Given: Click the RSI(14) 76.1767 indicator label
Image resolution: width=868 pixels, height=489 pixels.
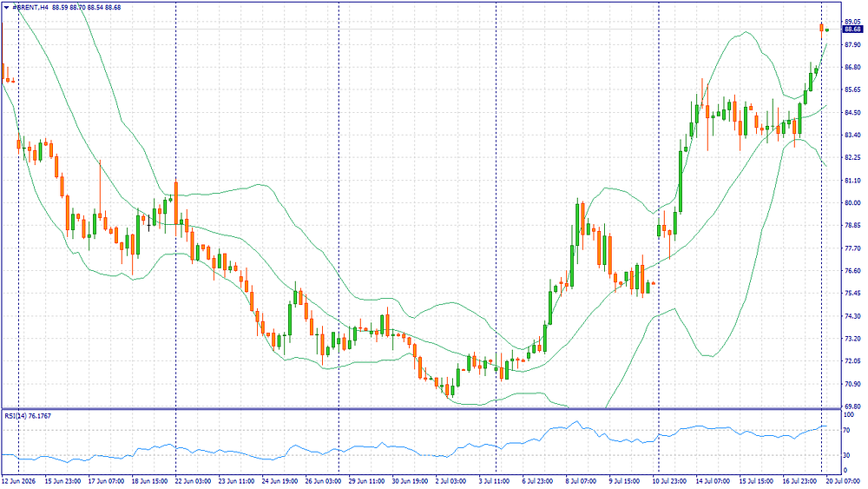Looking at the screenshot, I should 29,416.
